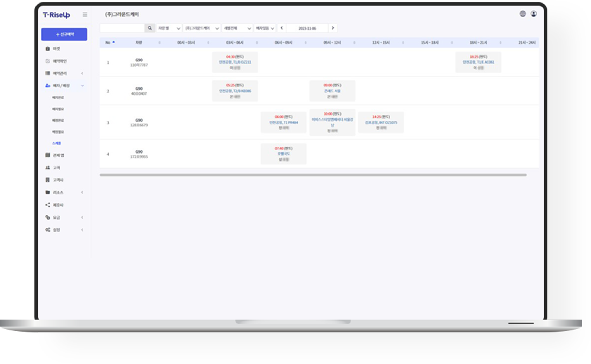Click the magnifier search button
This screenshot has width=591, height=364.
click(x=150, y=28)
